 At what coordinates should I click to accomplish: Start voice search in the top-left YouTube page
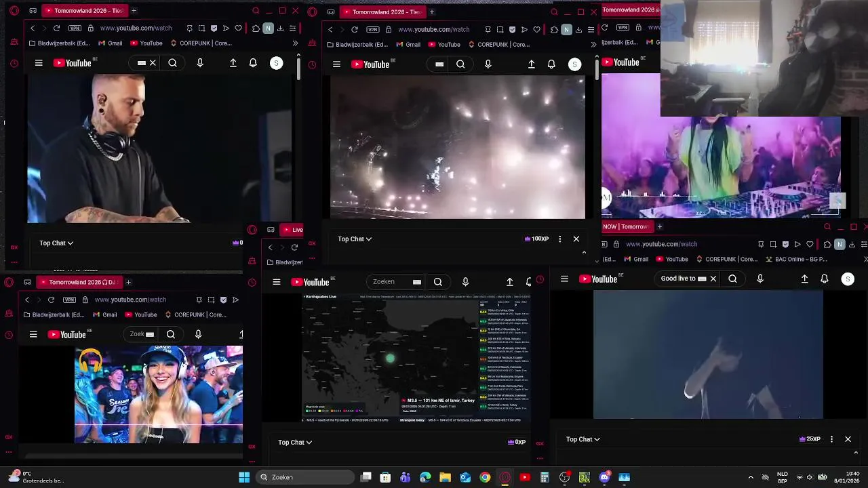pos(200,63)
